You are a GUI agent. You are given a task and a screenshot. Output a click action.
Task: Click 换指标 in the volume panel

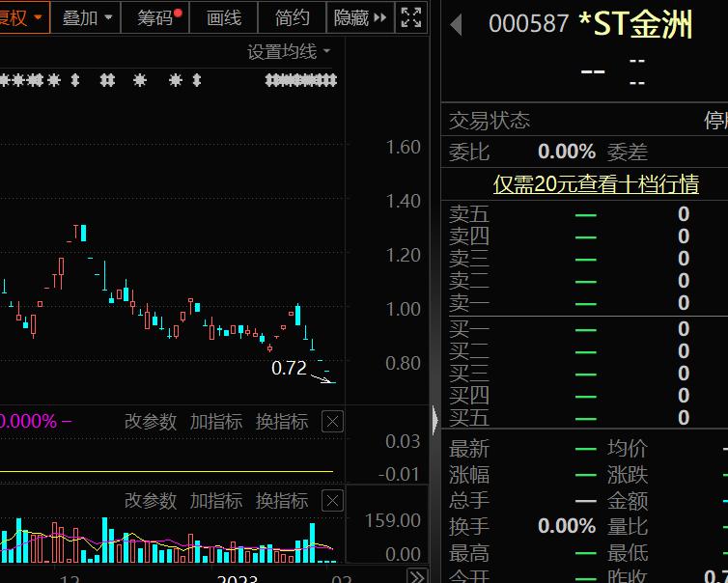(281, 500)
